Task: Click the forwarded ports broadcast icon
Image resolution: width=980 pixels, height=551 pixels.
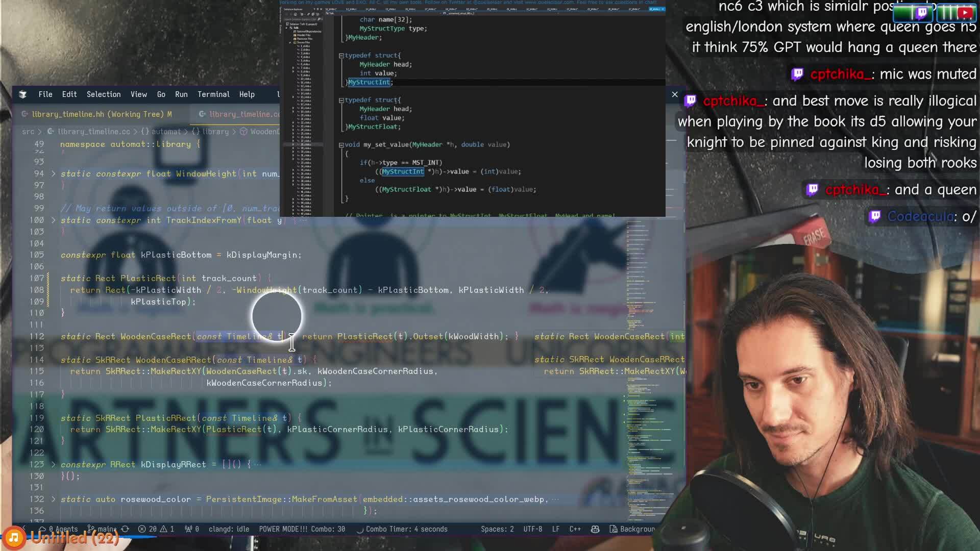Action: coord(191,529)
